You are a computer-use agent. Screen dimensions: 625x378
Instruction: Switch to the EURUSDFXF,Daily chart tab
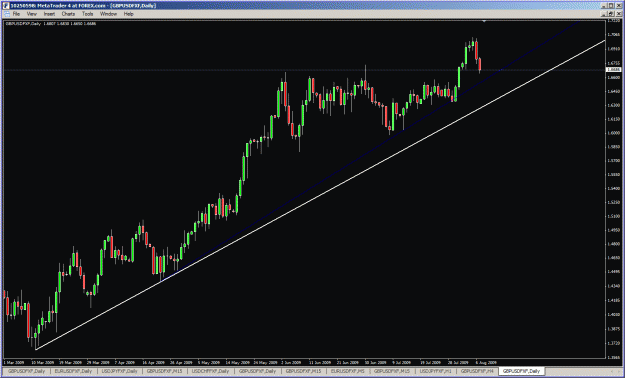point(73,371)
